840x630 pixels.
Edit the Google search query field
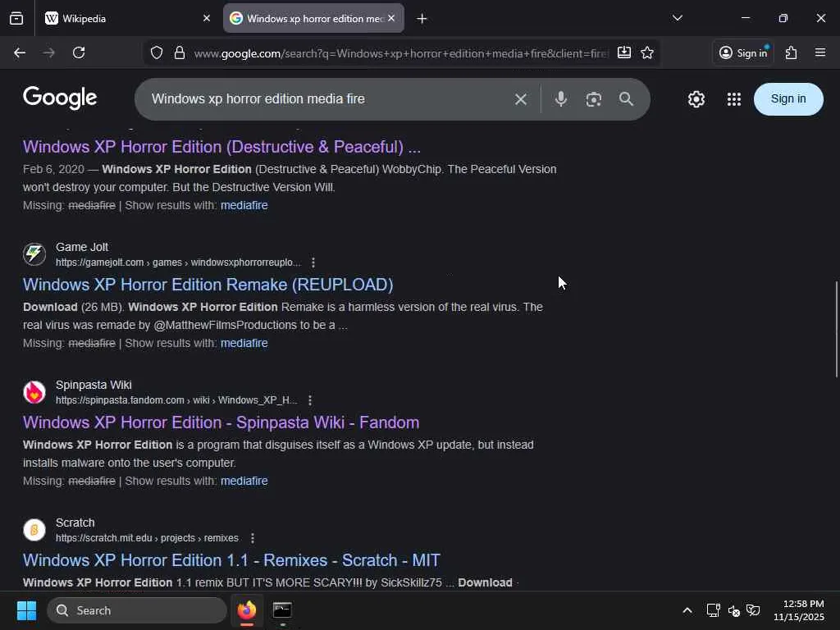click(326, 99)
